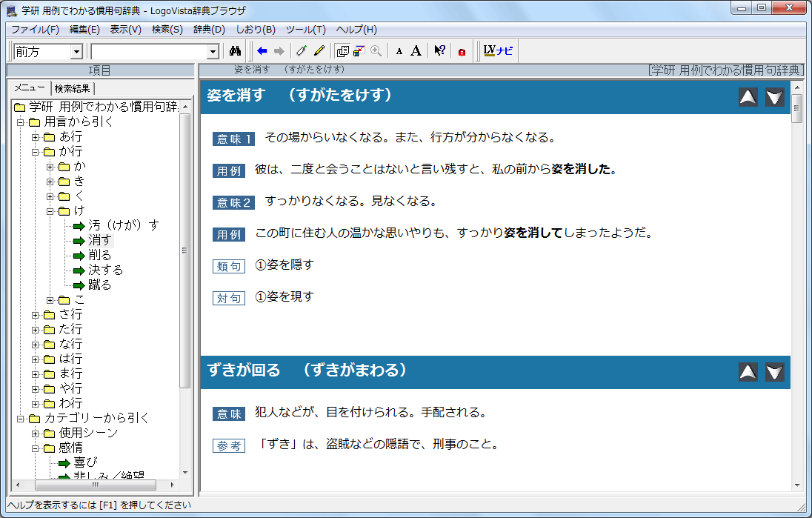This screenshot has height=518, width=812.
Task: Collapse the か行 folder
Action: (36, 152)
